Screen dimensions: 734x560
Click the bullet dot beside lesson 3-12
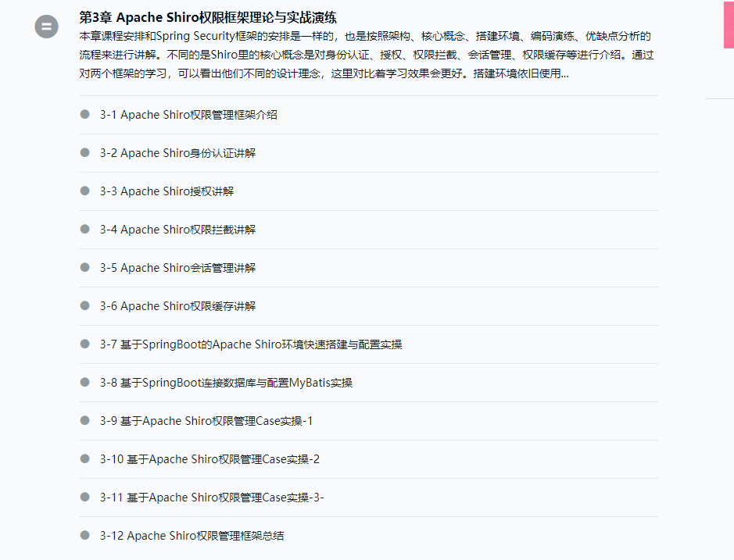click(84, 535)
